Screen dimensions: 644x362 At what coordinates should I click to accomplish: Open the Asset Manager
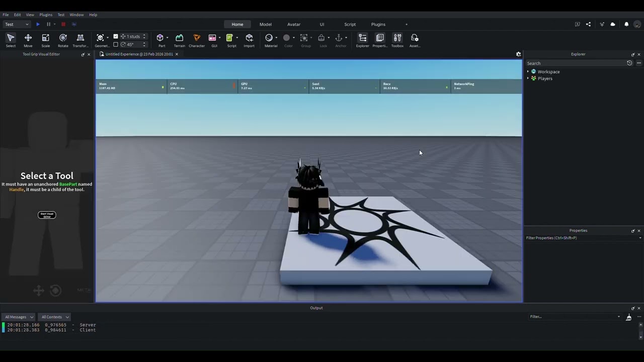coord(415,40)
